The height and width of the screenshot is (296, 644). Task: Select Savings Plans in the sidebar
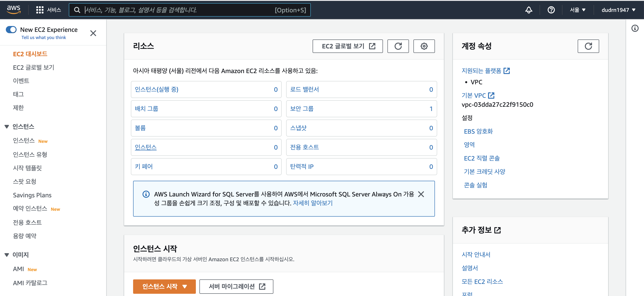[32, 195]
